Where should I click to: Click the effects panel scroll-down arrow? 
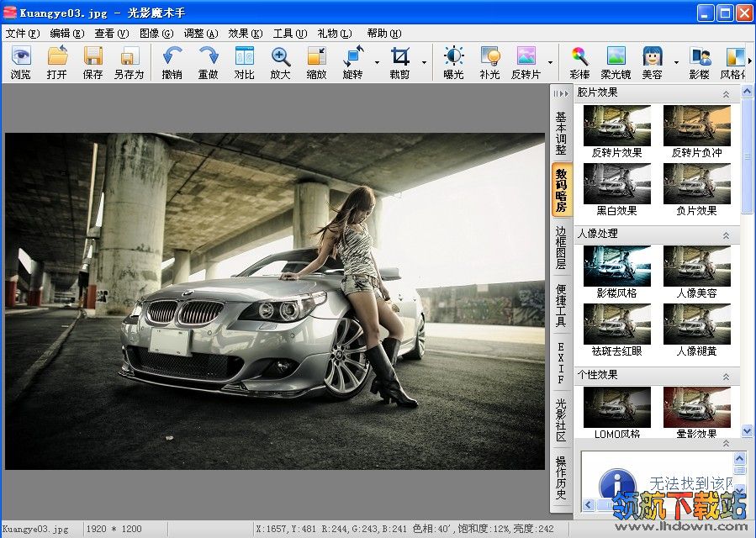pos(747,430)
